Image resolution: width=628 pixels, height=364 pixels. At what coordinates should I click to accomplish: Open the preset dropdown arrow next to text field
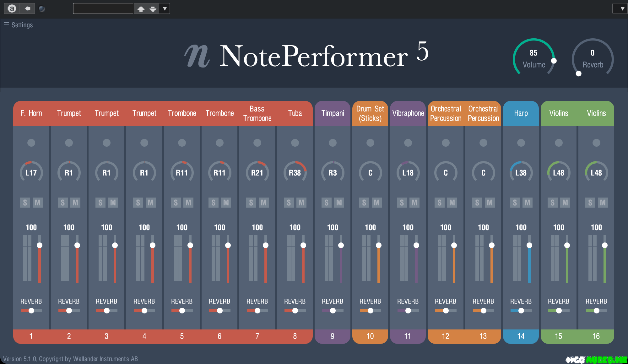coord(165,9)
